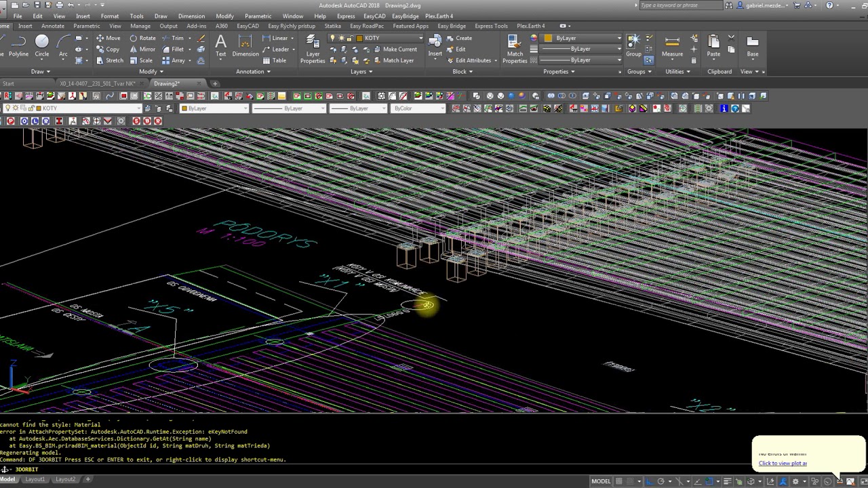Image resolution: width=868 pixels, height=488 pixels.
Task: Toggle MODEL space button in status bar
Action: (601, 482)
